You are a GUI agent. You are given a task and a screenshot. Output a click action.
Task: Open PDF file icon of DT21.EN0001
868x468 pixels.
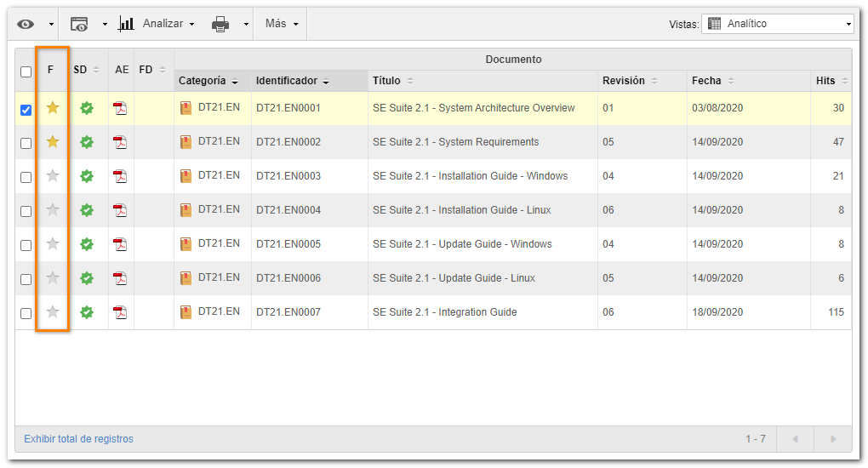(x=120, y=109)
